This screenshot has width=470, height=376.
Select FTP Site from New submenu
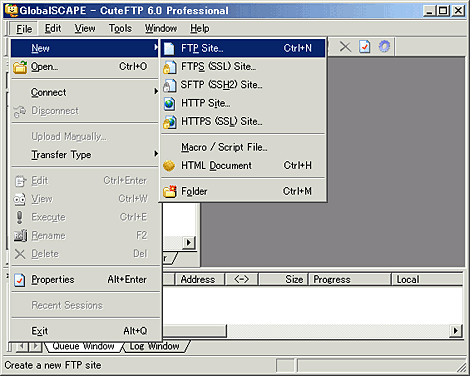[x=243, y=48]
